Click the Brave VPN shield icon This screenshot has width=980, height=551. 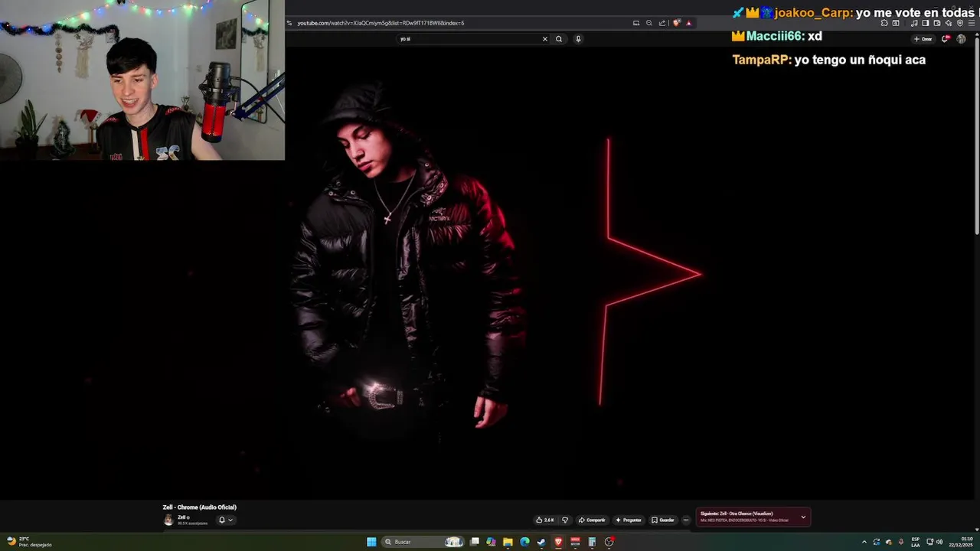960,23
